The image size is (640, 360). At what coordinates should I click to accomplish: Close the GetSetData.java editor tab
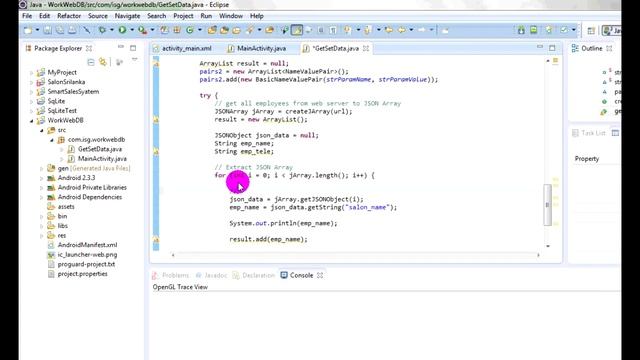[366, 48]
